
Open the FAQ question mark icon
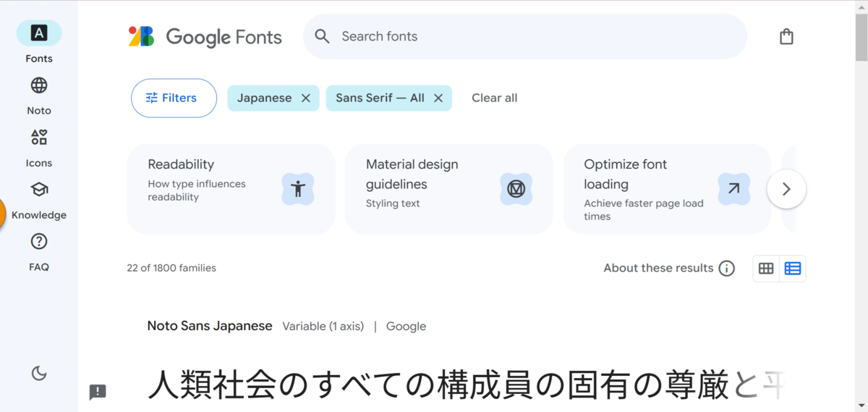point(39,242)
